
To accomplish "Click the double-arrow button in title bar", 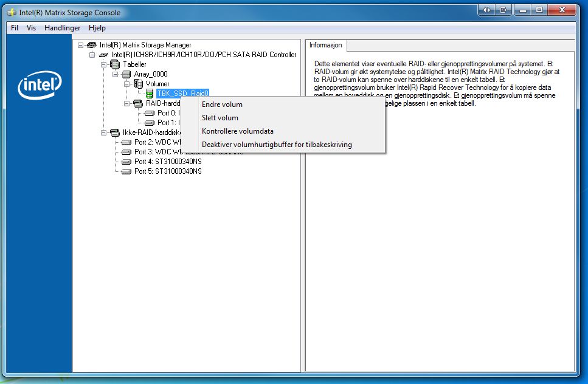I will pos(486,10).
